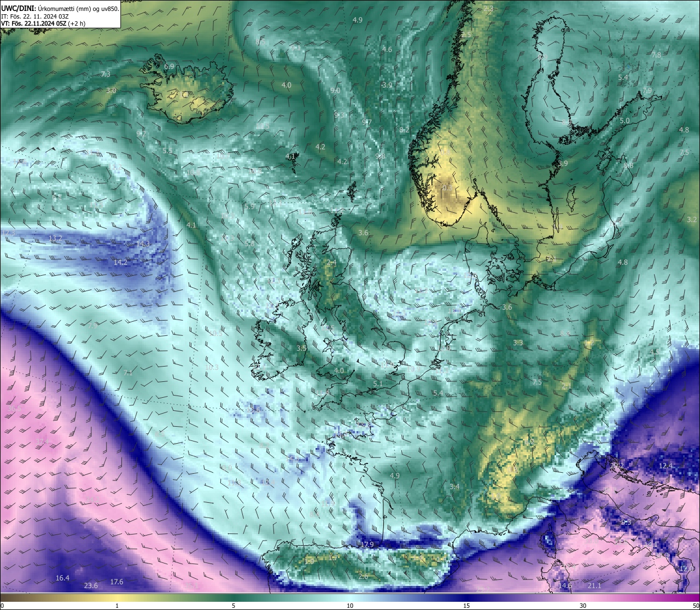Image resolution: width=700 pixels, height=610 pixels.
Task: Click the 7.8 value in the upper right
Action: (656, 55)
